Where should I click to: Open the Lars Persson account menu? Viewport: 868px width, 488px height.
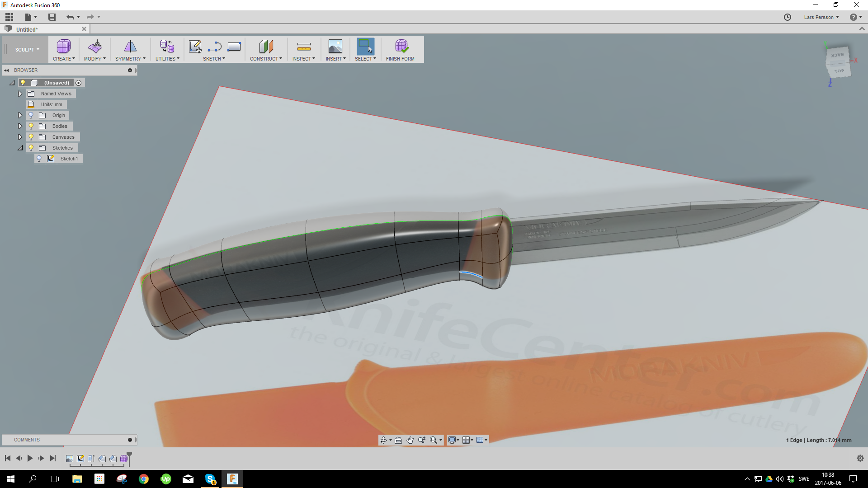point(821,17)
